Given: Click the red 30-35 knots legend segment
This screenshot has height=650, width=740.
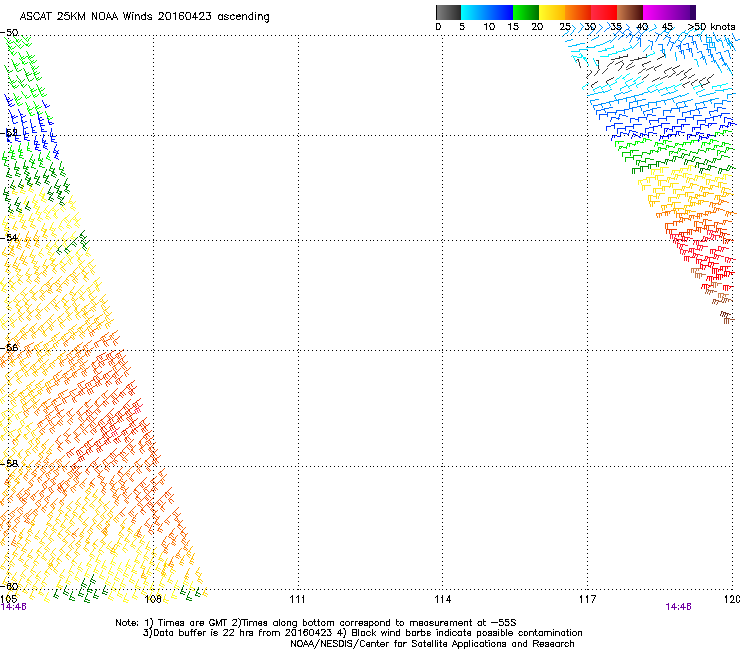Looking at the screenshot, I should click(604, 12).
